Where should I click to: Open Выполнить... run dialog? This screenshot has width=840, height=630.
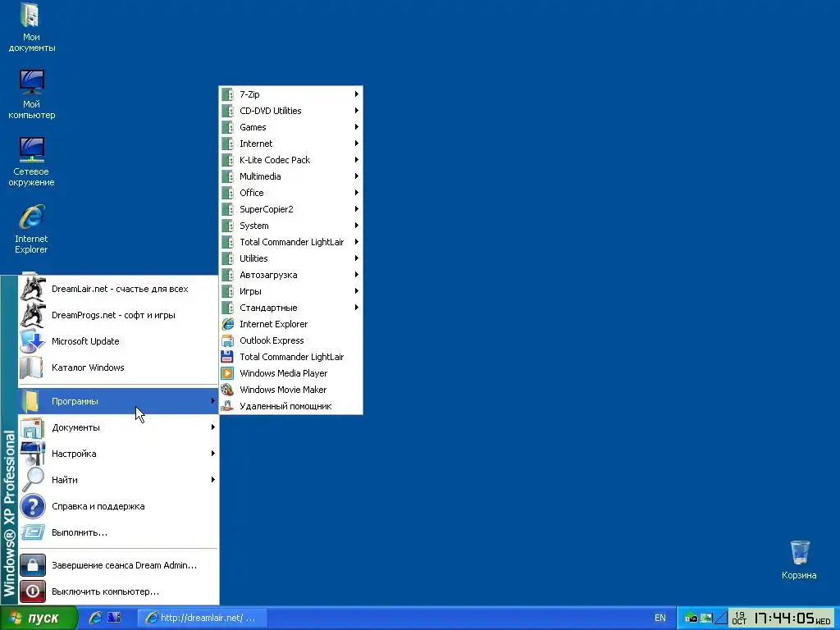118,532
